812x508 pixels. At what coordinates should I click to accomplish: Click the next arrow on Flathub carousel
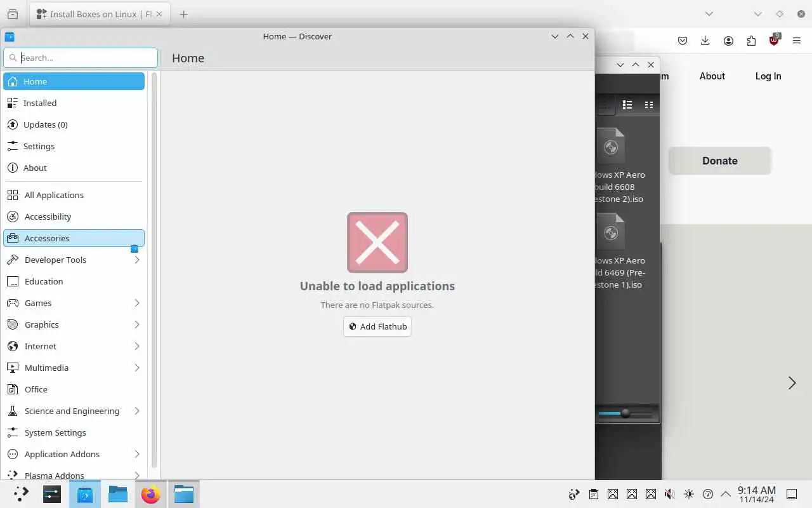coord(792,383)
